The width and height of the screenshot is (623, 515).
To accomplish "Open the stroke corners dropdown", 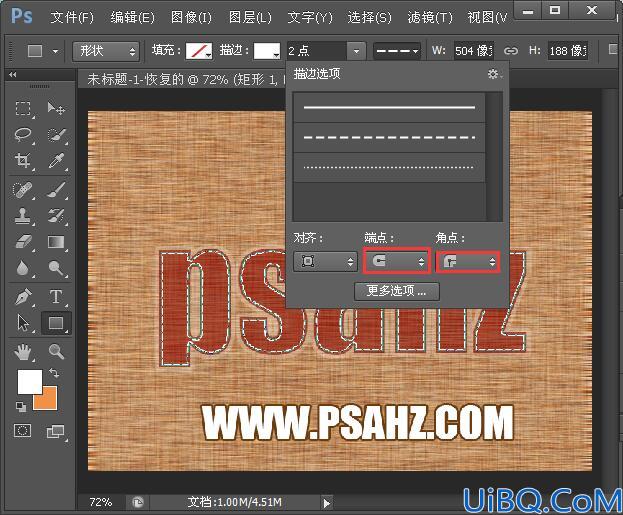I will [x=467, y=261].
